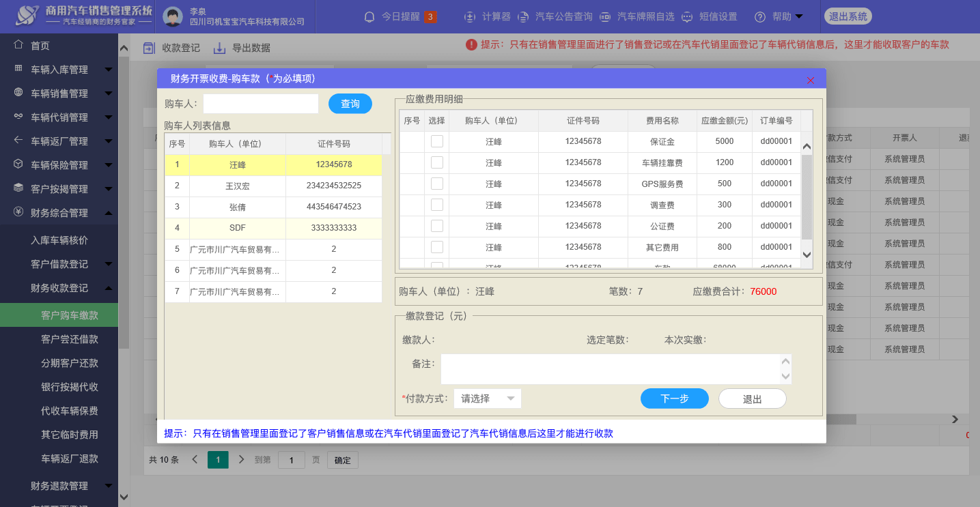Check the 车辆挂靠费 fee row checkbox
Screen dimensions: 980x507
click(437, 162)
